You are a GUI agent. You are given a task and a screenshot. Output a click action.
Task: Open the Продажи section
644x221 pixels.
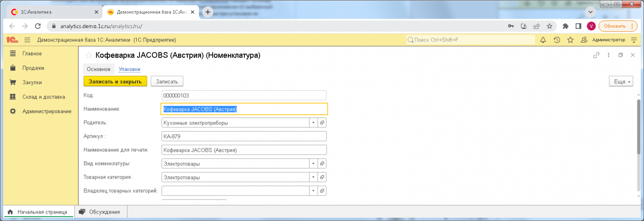(x=33, y=68)
